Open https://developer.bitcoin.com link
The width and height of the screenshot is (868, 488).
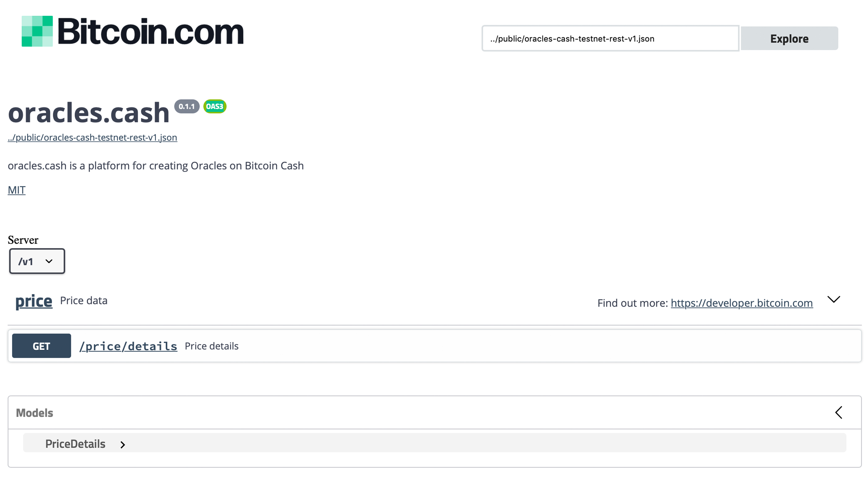click(742, 303)
